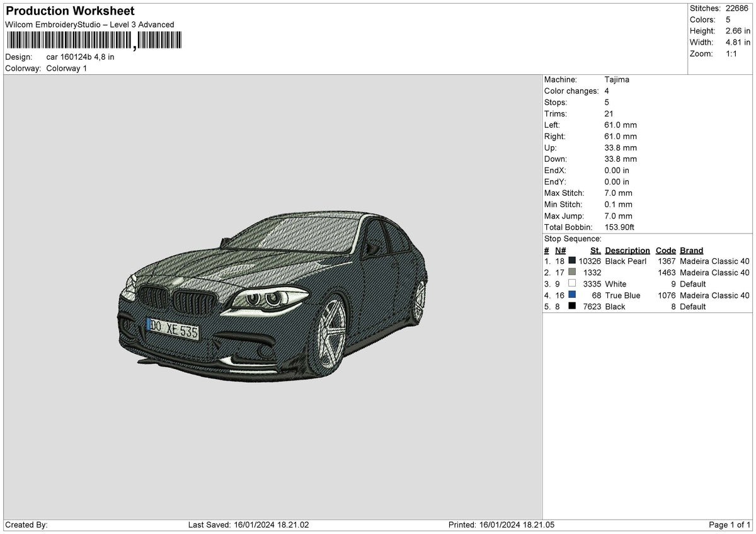Click the 'St.' column header

coord(595,250)
